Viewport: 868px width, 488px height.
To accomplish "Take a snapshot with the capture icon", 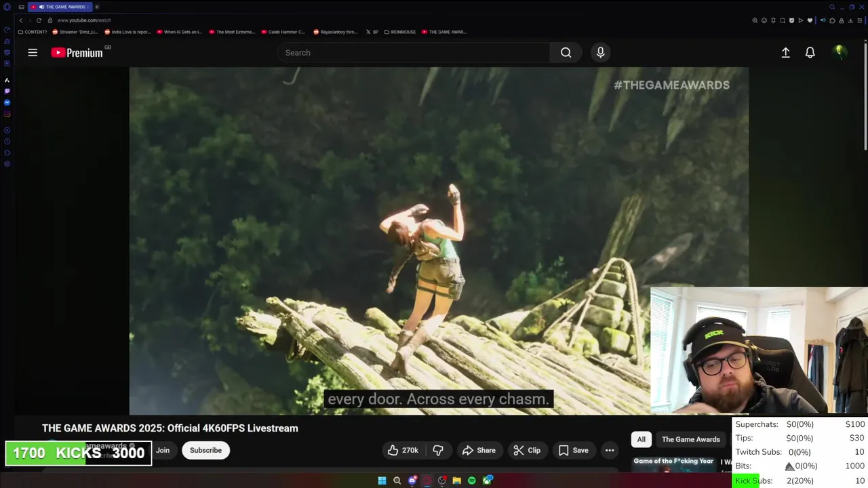I will (783, 20).
